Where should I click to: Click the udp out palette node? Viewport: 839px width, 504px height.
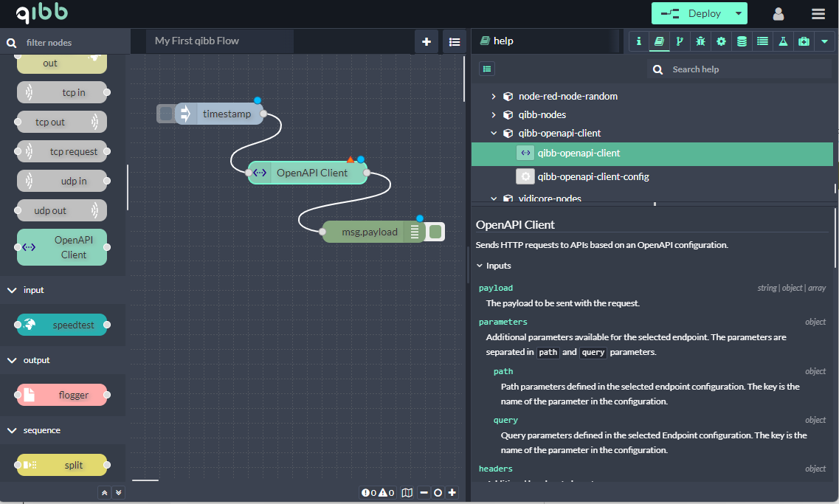click(61, 210)
